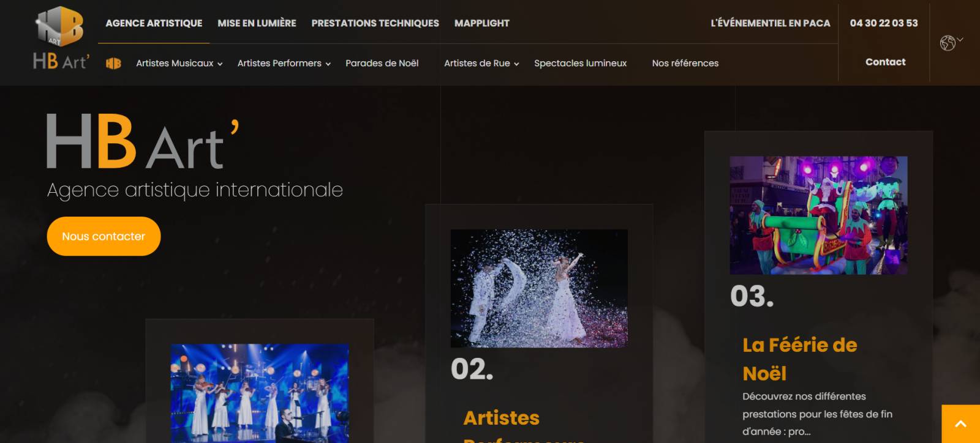Expand the Artistes Musicaux submenu
980x443 pixels.
(x=179, y=63)
